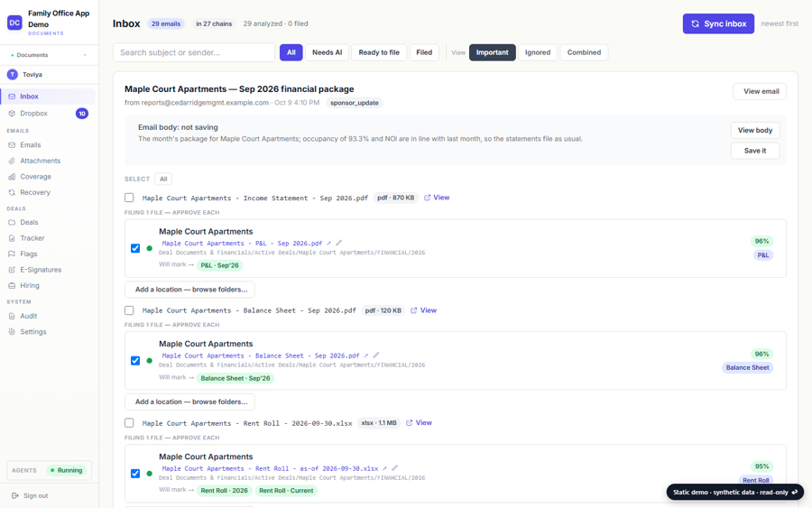
Task: Select the Ready to file tab
Action: point(379,52)
